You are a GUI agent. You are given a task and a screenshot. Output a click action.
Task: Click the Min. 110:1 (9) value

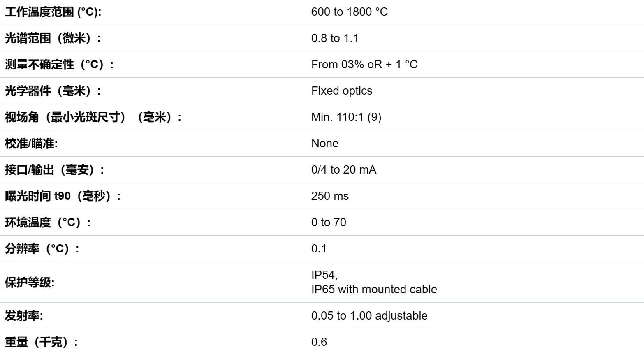pyautogui.click(x=346, y=117)
